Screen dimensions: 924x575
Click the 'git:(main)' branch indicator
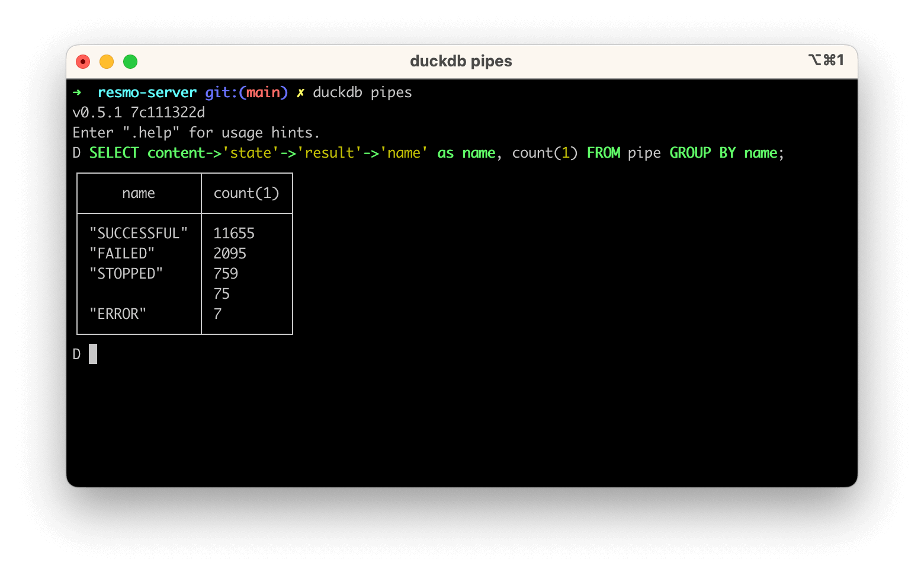pos(246,92)
